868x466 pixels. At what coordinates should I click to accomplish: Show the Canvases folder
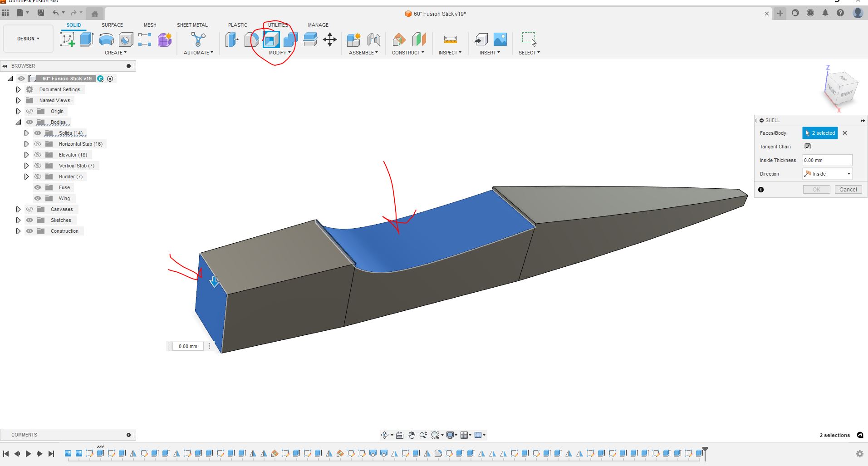[29, 209]
